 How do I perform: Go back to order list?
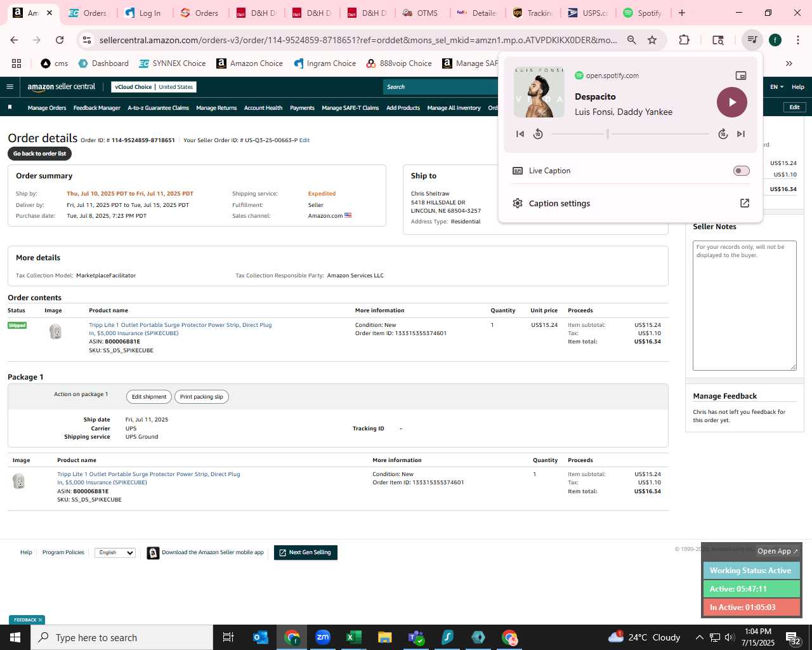click(39, 154)
